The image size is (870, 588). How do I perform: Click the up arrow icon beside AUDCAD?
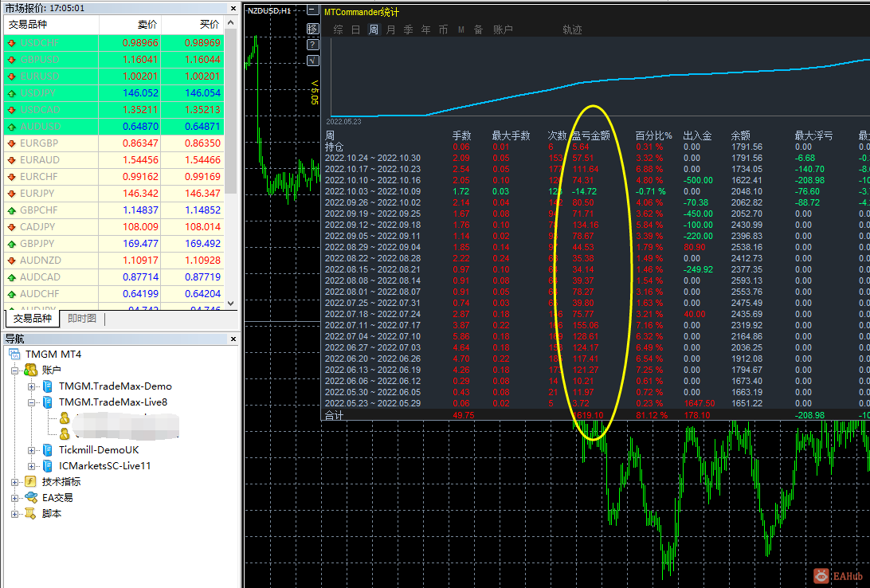point(11,276)
